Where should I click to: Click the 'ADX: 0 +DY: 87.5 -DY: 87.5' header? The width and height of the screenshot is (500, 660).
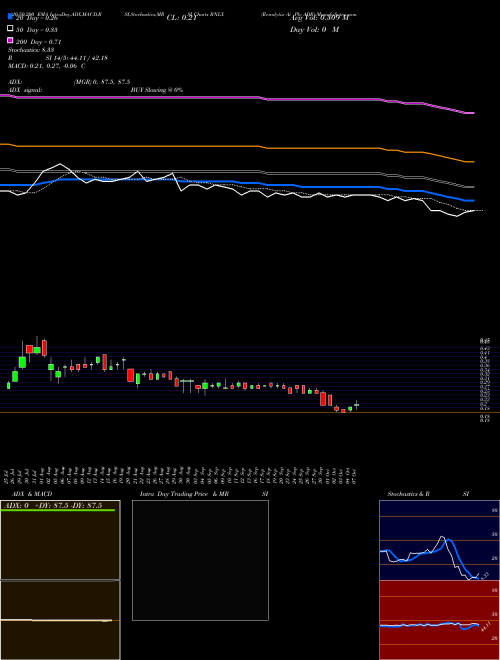[54, 506]
